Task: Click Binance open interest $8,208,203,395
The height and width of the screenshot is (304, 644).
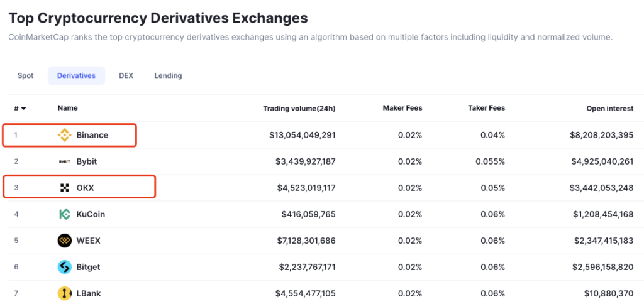Action: tap(603, 135)
